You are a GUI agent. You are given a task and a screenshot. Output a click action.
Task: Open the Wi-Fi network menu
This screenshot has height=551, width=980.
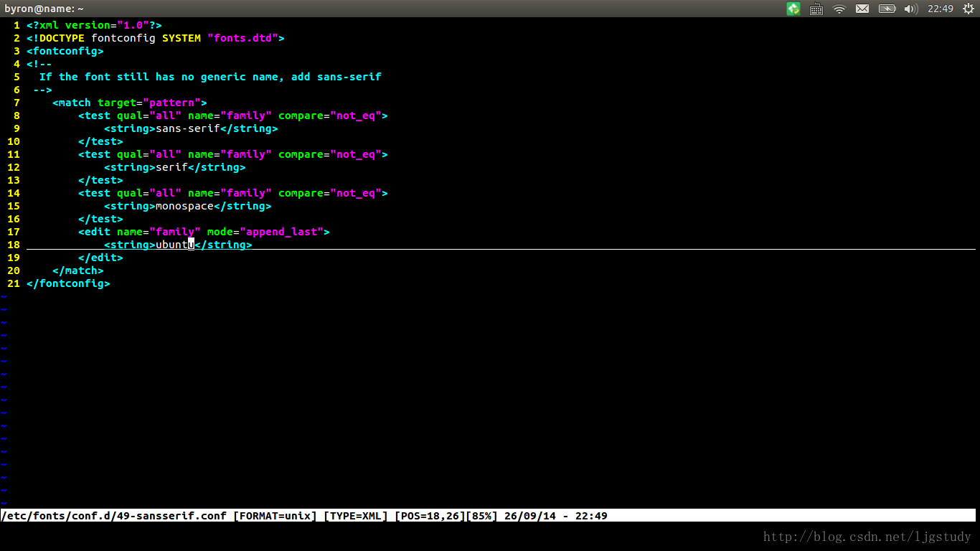point(839,9)
